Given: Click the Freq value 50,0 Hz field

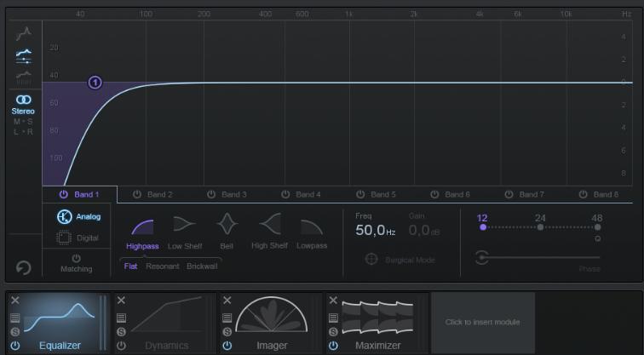Looking at the screenshot, I should point(376,230).
